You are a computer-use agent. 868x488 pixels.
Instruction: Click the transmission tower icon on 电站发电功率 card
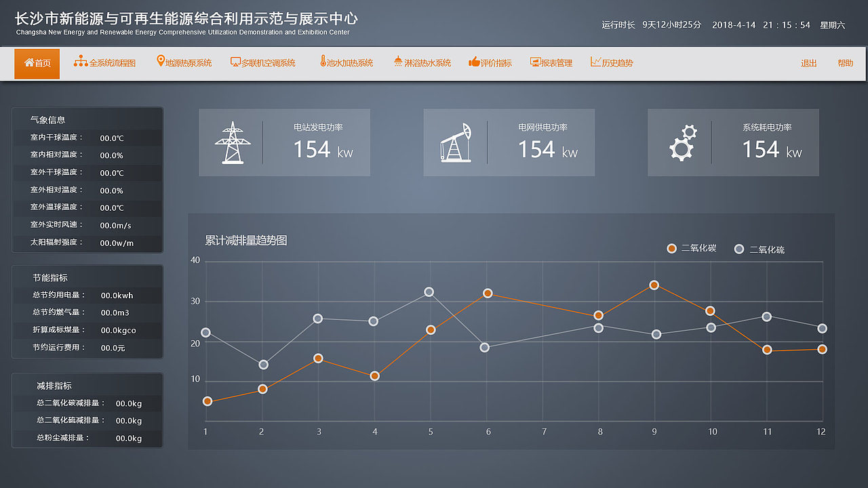click(233, 142)
